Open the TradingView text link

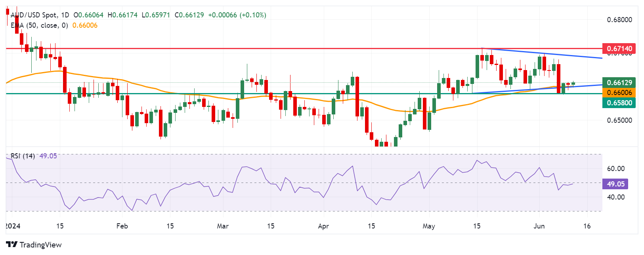coord(40,245)
